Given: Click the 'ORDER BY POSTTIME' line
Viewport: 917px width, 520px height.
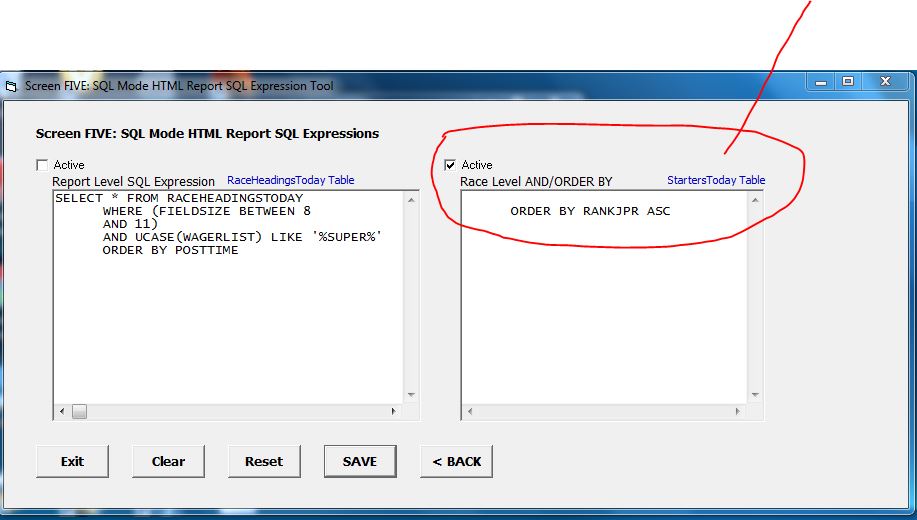Looking at the screenshot, I should point(170,250).
